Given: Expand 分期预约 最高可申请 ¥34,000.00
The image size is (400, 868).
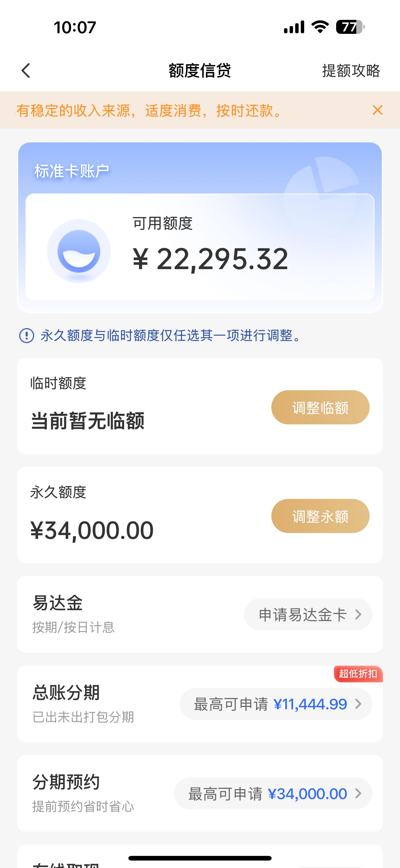Looking at the screenshot, I should (273, 793).
